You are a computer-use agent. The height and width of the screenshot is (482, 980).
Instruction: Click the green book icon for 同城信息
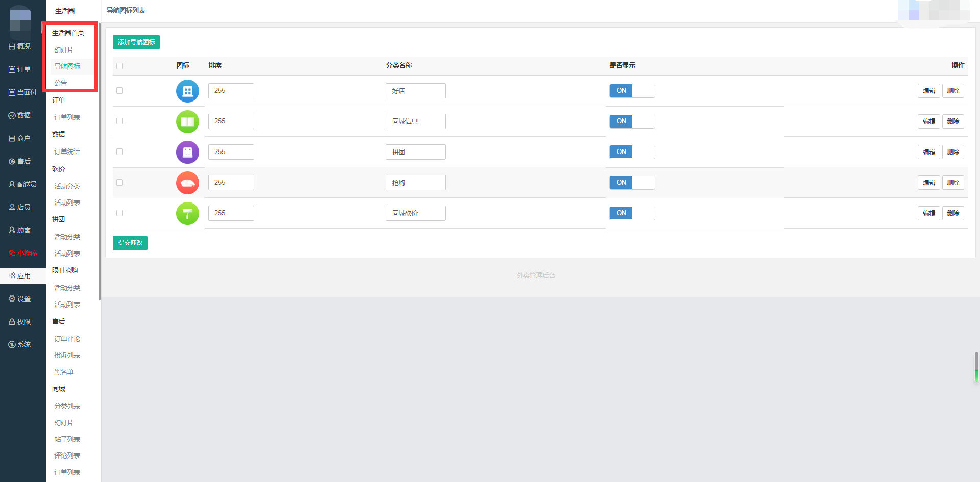[187, 121]
